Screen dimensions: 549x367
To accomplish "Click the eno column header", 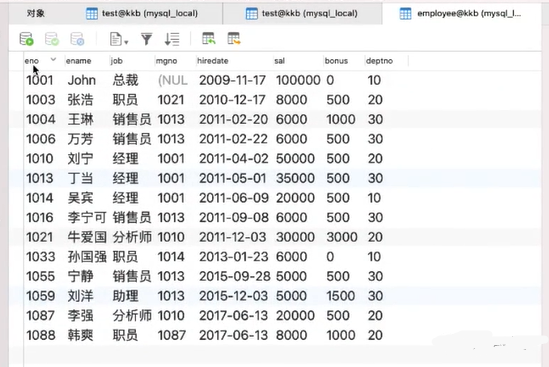I will tap(32, 61).
